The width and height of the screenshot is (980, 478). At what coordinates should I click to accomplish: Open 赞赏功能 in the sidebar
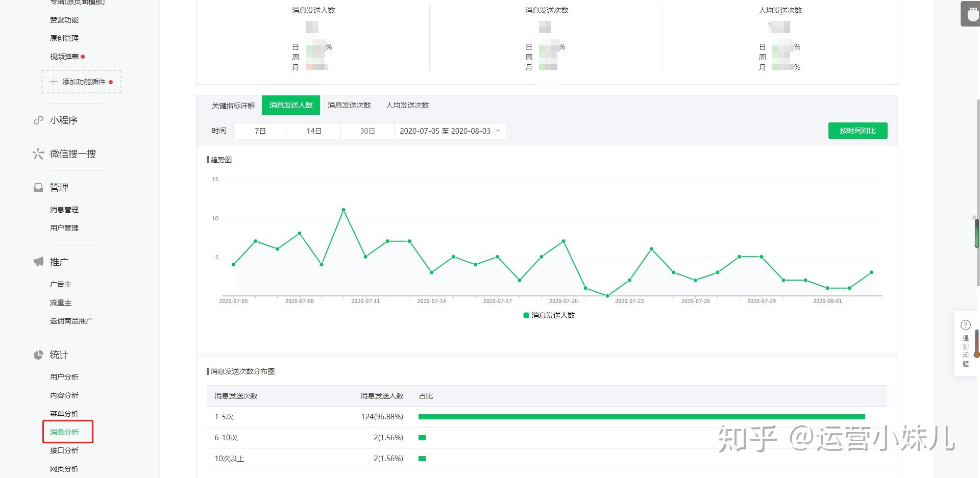coord(64,20)
